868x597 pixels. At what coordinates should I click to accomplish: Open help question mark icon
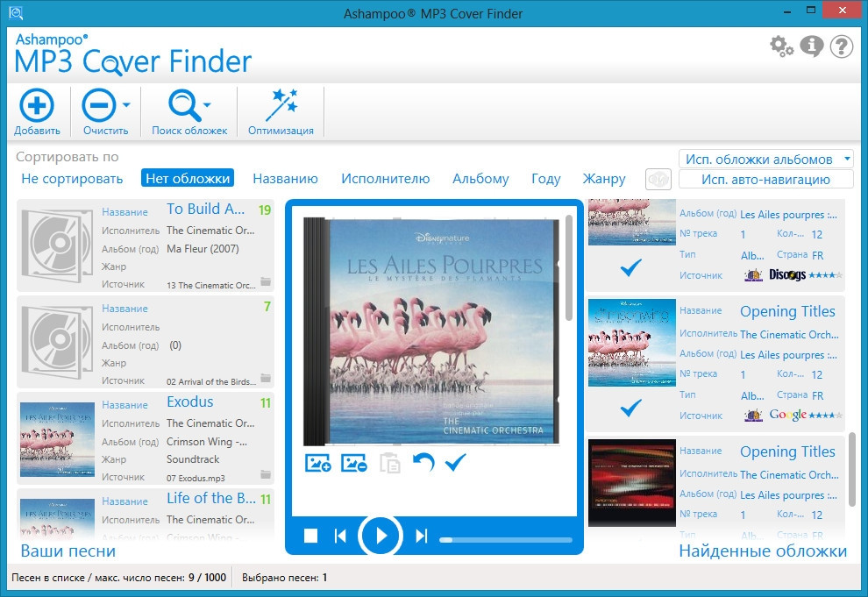tap(842, 46)
